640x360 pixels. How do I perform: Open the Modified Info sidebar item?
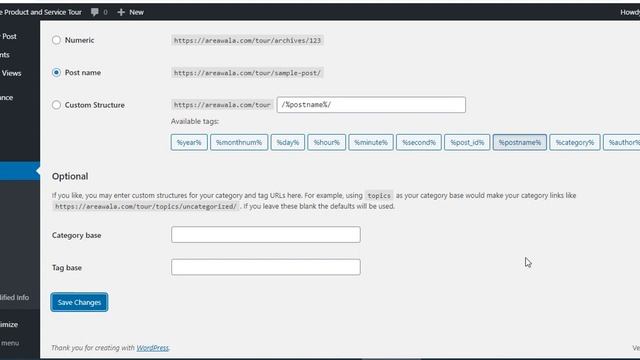point(15,298)
